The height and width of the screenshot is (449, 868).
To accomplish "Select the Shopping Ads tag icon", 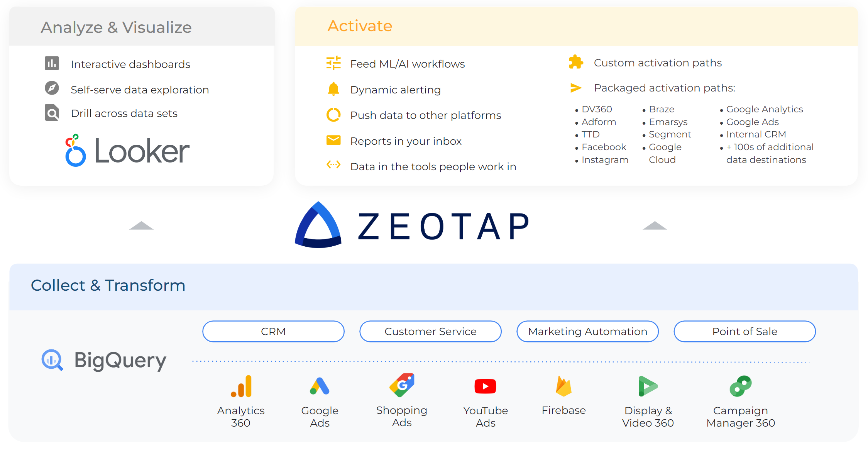I will [x=402, y=385].
